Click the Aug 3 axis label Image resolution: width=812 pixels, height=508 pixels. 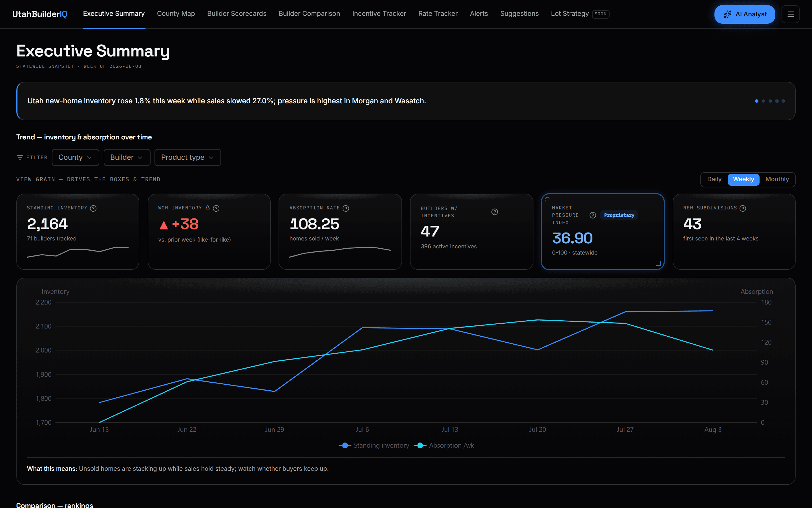click(x=713, y=430)
